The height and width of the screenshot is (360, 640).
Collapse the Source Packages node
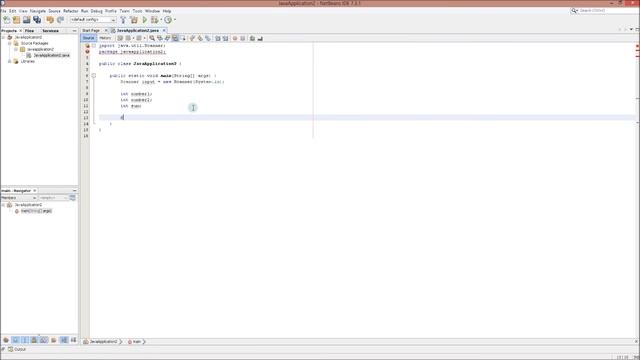[10, 43]
